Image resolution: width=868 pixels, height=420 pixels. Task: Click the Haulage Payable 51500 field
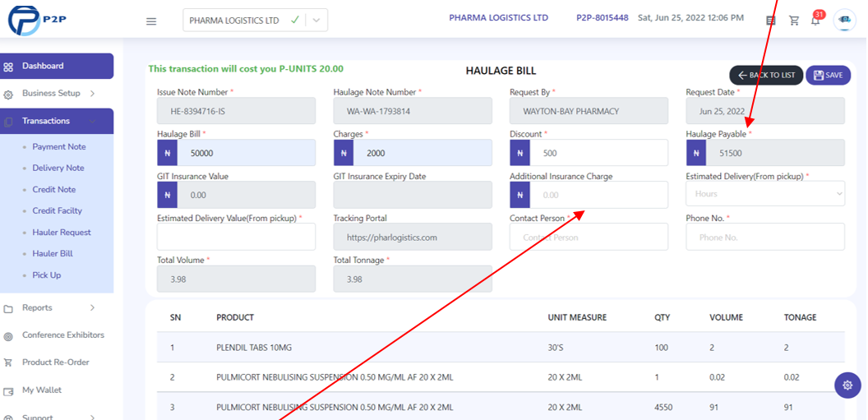point(776,153)
